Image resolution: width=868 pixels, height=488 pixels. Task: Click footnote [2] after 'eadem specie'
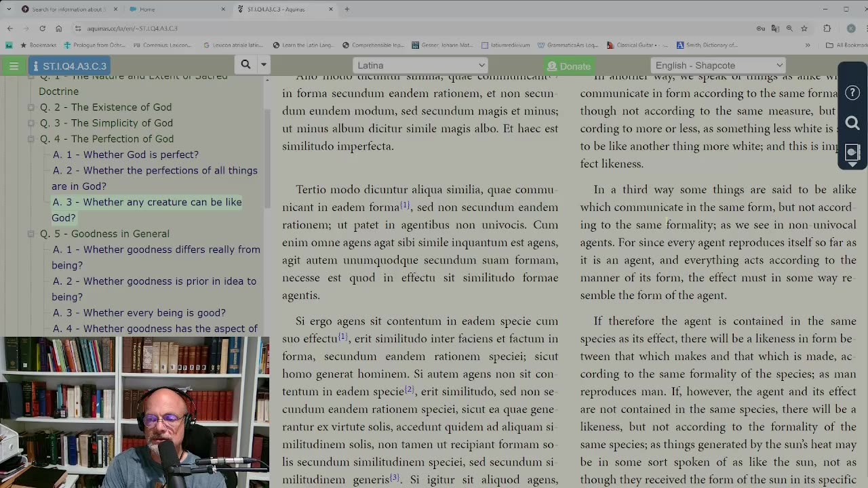pos(409,389)
